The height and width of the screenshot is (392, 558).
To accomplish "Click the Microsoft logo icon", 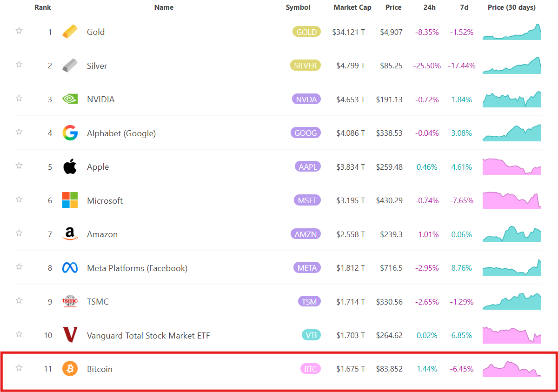I will (70, 200).
